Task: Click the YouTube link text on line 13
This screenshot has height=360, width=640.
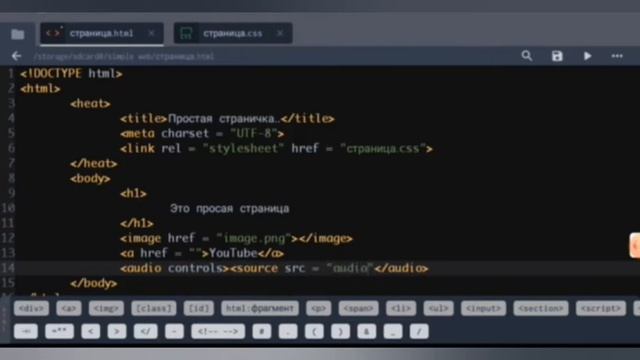Action: (233, 253)
